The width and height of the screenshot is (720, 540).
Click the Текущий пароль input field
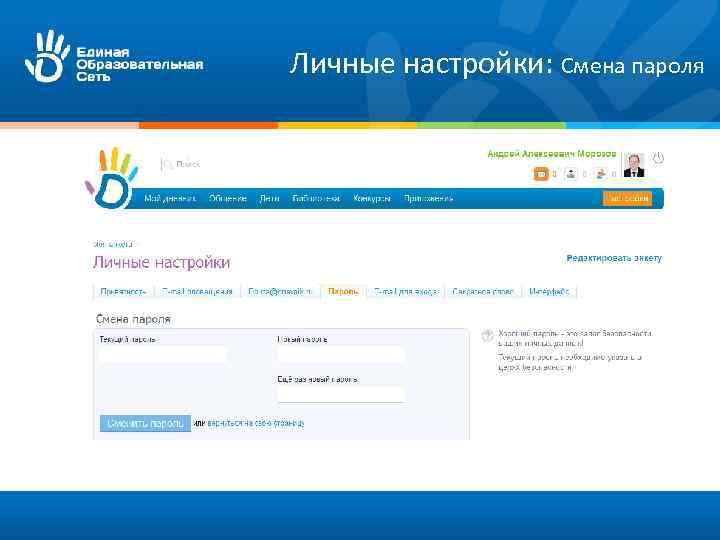click(163, 355)
